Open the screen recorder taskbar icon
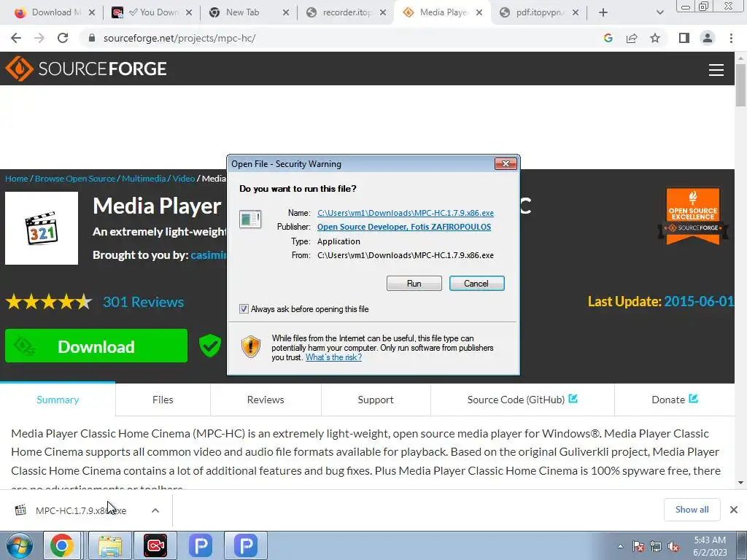This screenshot has height=560, width=747. tap(155, 545)
